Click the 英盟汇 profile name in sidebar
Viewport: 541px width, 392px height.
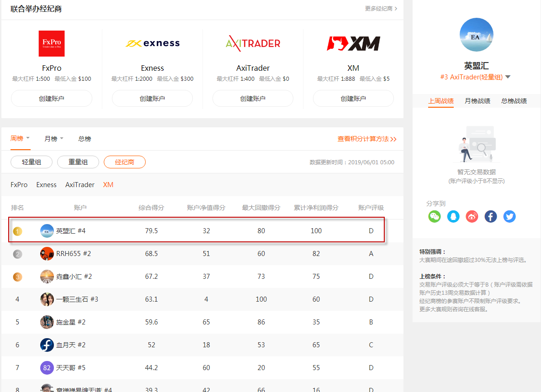476,65
